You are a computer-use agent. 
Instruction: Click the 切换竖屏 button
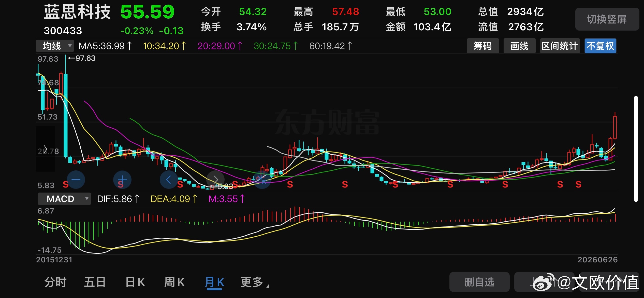607,19
